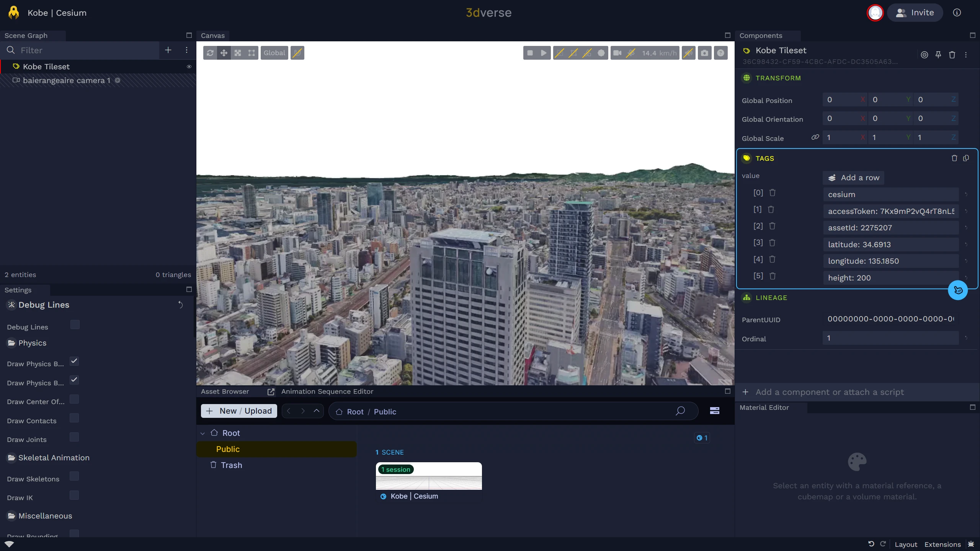Click the Global Position X field
The height and width of the screenshot is (551, 980).
click(x=845, y=99)
